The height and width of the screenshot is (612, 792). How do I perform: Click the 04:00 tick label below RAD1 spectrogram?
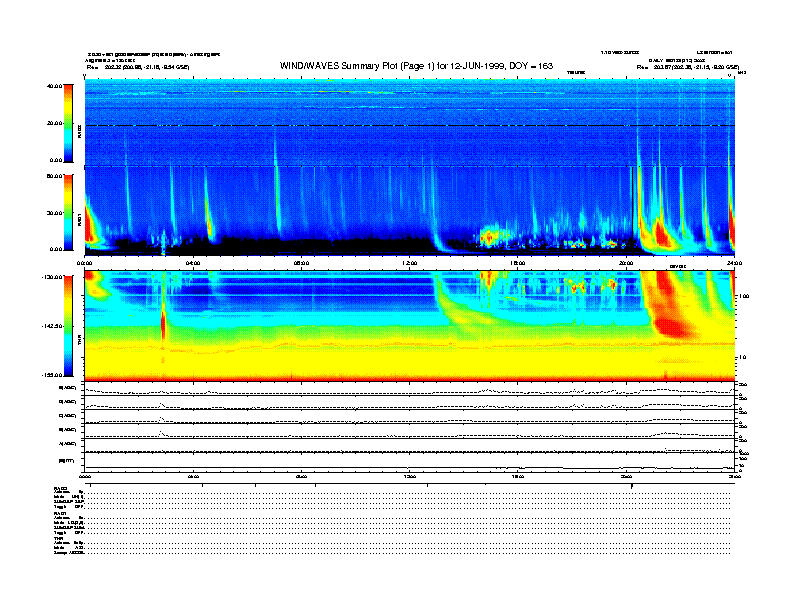point(193,263)
